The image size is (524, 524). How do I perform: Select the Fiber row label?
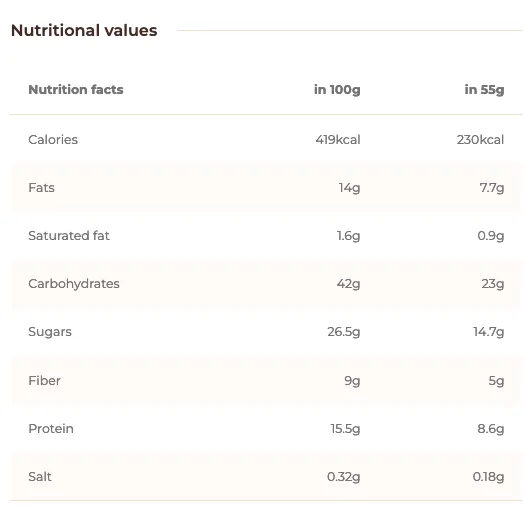pyautogui.click(x=44, y=381)
